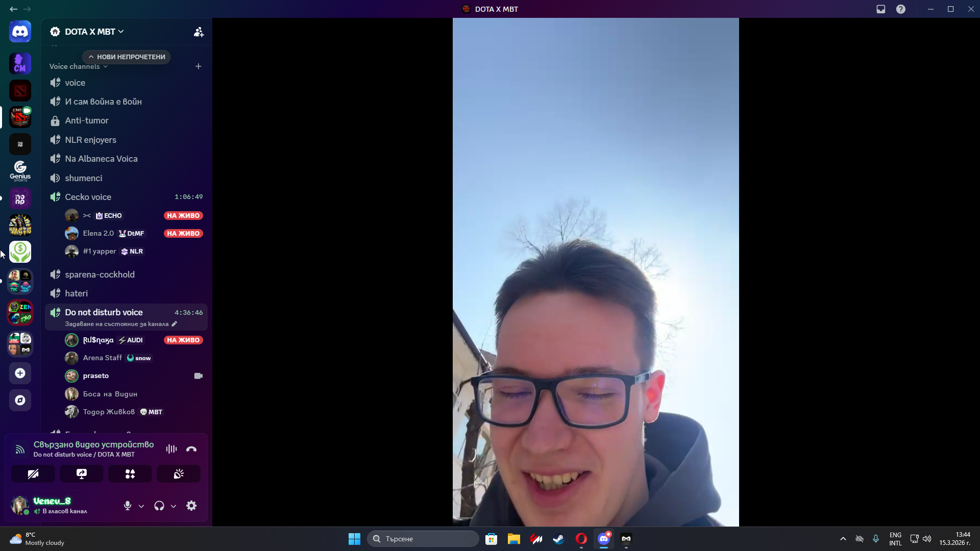Join the sparena-cockhold channel
Screen dimensions: 980x551
point(126,274)
